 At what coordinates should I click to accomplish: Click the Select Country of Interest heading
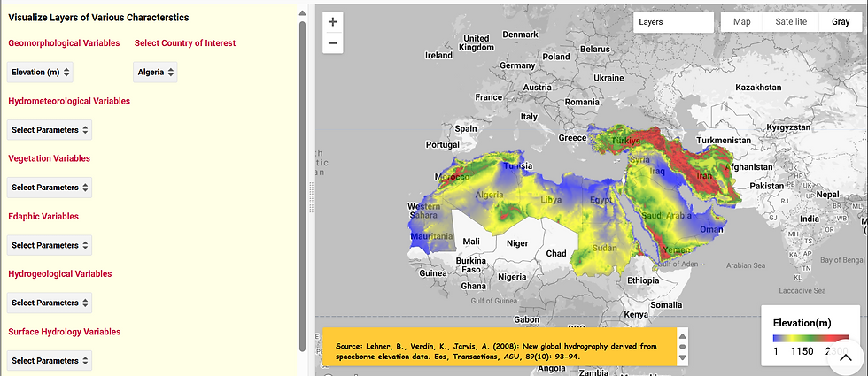[185, 43]
